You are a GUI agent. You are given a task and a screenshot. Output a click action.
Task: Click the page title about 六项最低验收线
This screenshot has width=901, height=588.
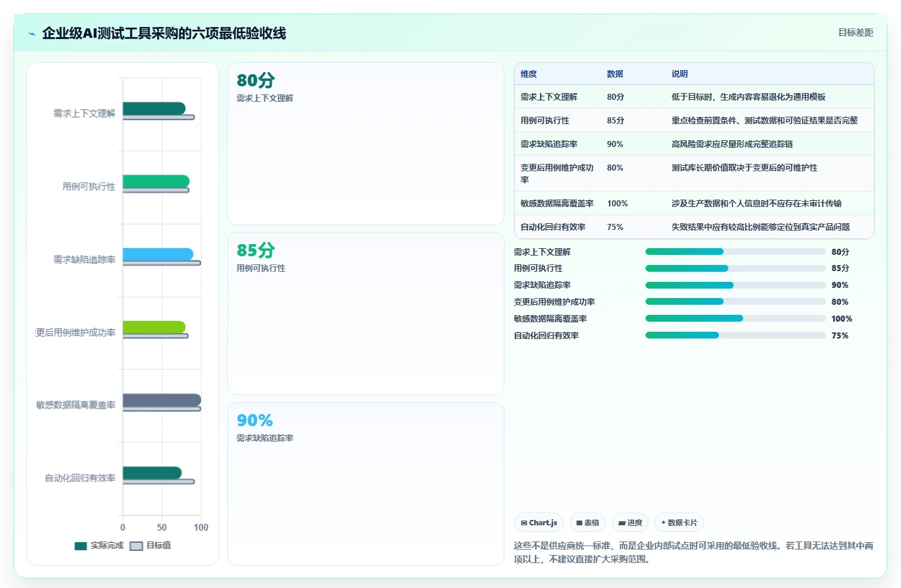coord(164,33)
